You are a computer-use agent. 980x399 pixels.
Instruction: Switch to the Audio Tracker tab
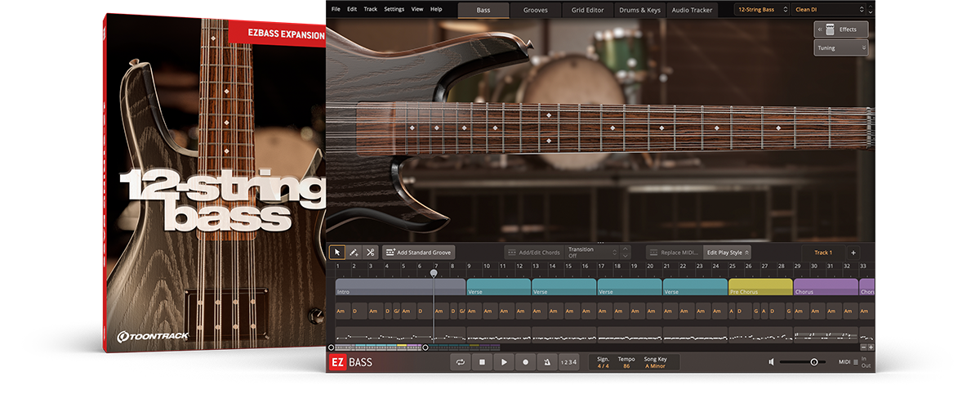click(x=692, y=10)
